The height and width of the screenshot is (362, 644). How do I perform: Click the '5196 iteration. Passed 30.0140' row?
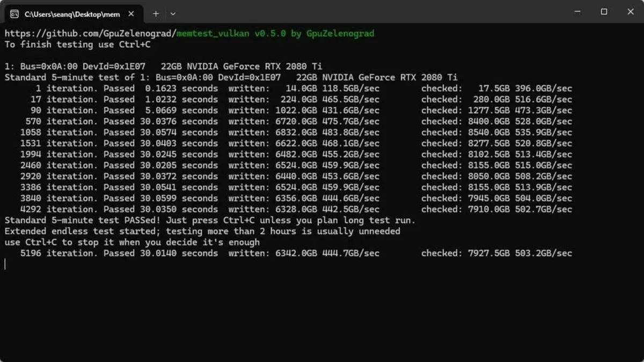point(296,253)
